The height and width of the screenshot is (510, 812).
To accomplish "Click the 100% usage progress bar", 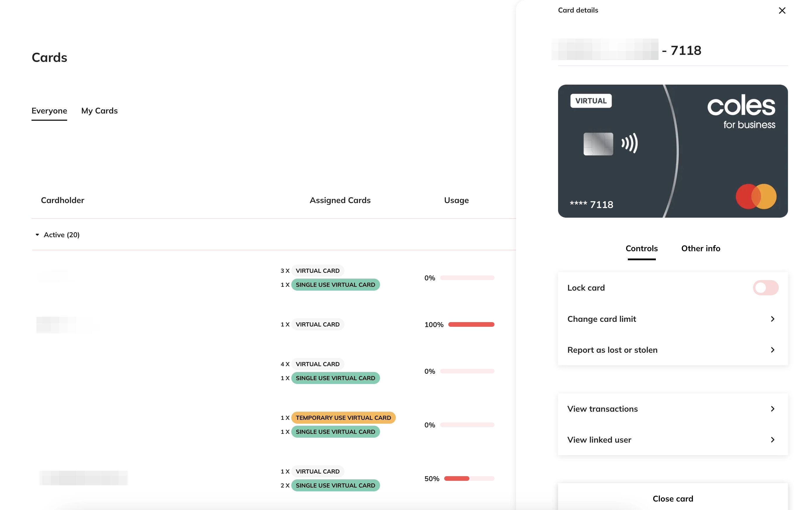I will (x=471, y=324).
